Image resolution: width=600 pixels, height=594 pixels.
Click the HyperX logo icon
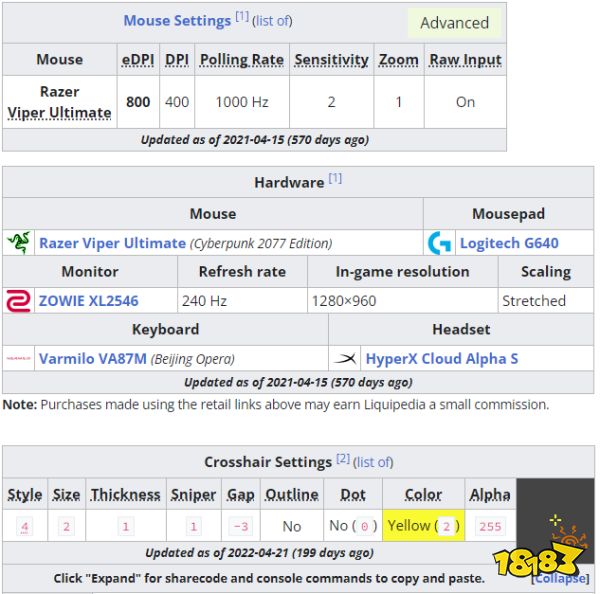pyautogui.click(x=344, y=359)
